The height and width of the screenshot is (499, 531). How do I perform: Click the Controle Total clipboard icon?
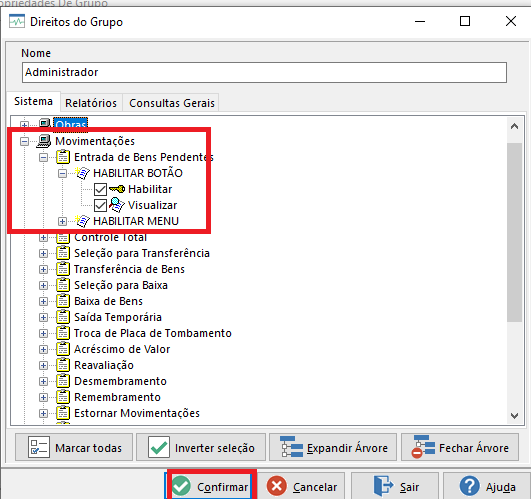tap(63, 238)
